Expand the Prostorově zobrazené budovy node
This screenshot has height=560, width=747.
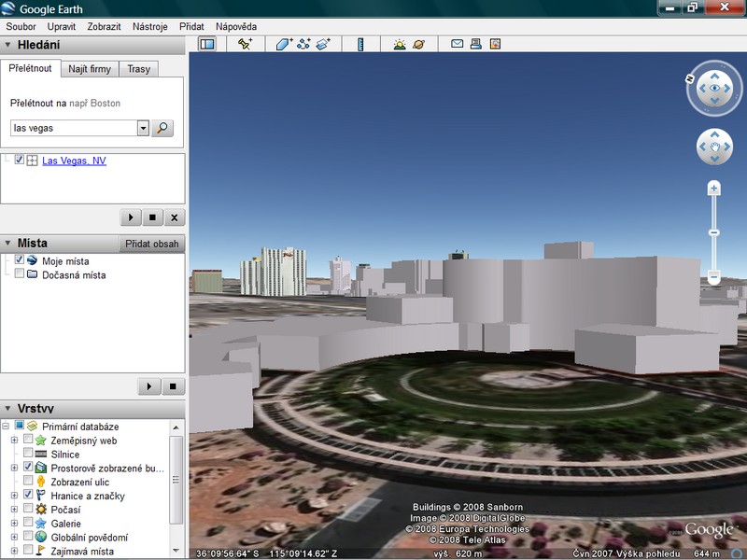click(14, 469)
